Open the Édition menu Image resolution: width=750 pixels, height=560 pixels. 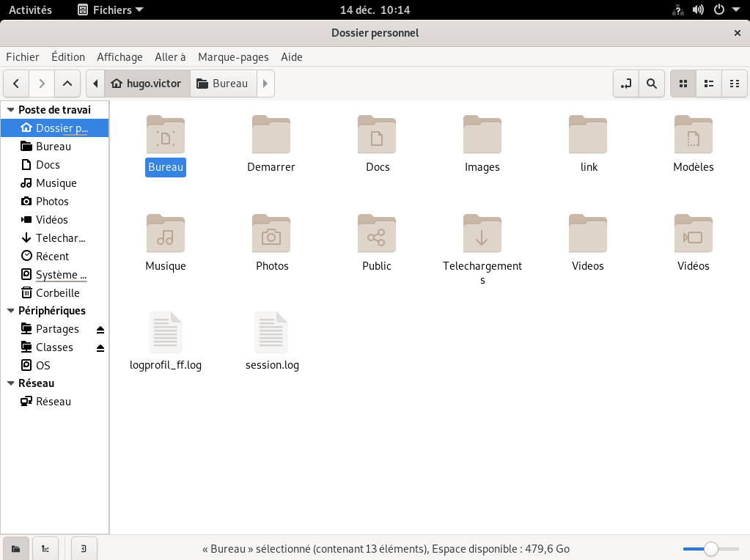(68, 57)
